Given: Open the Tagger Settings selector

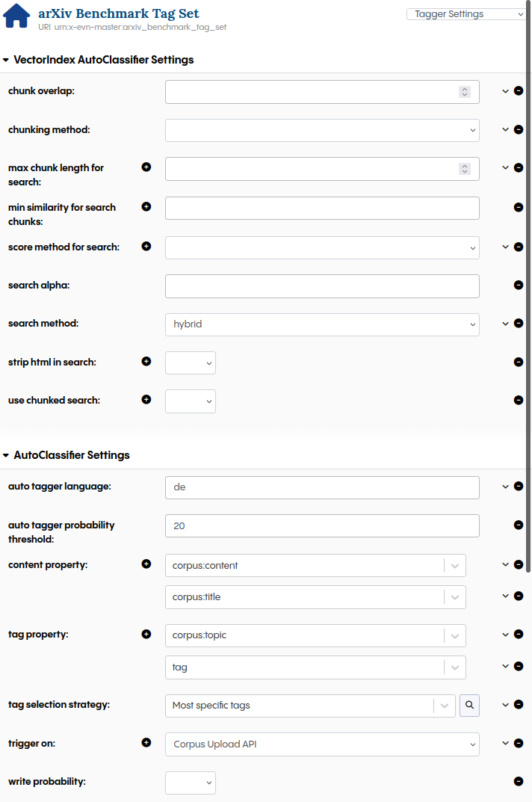Looking at the screenshot, I should [x=466, y=13].
